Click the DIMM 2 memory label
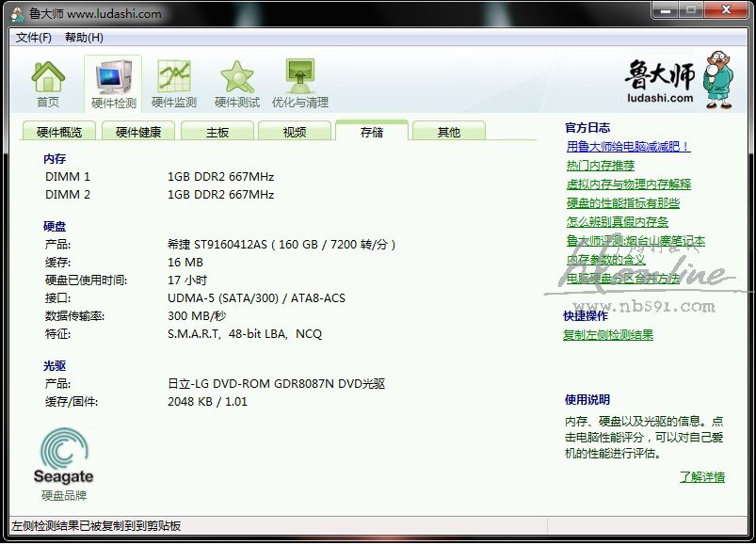The width and height of the screenshot is (756, 545). (68, 195)
